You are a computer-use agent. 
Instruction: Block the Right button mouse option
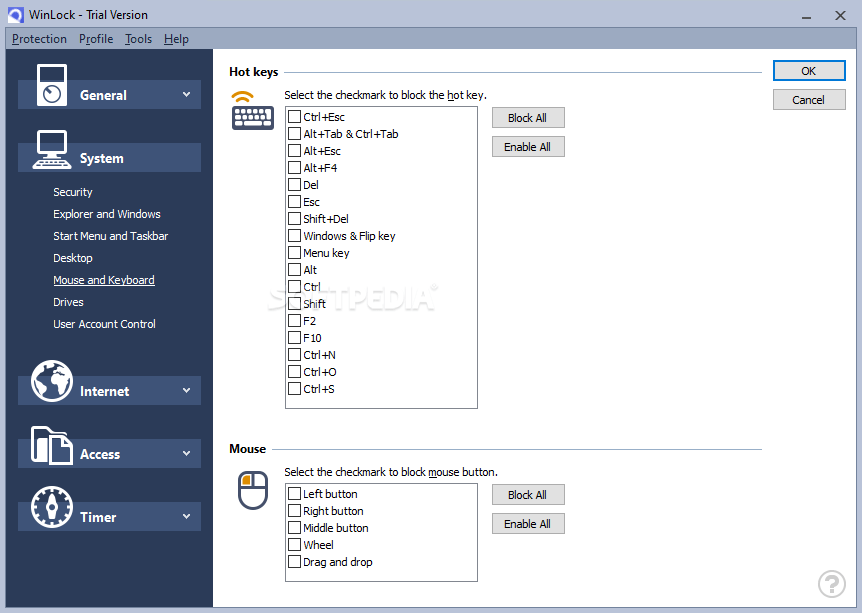point(294,511)
